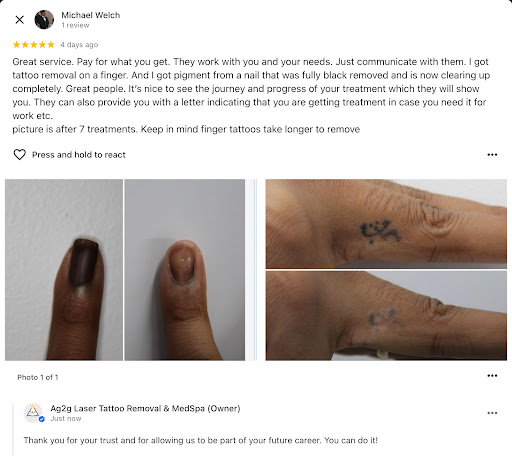Click the Ag2g Laser business logo
The image size is (512, 470).
[33, 412]
